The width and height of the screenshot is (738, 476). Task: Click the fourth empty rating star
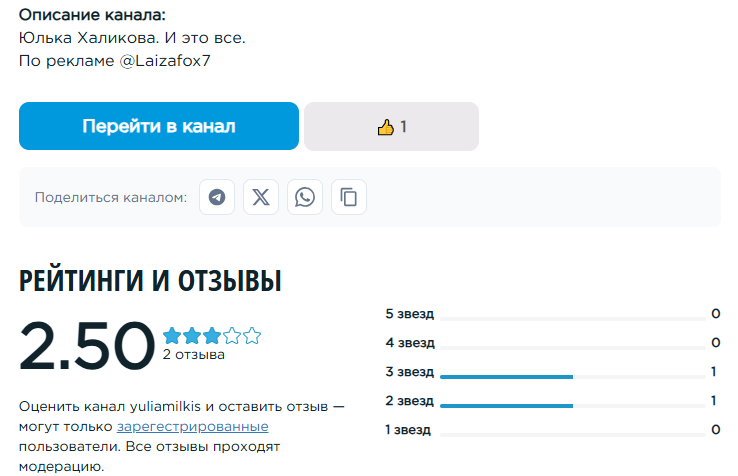[232, 336]
